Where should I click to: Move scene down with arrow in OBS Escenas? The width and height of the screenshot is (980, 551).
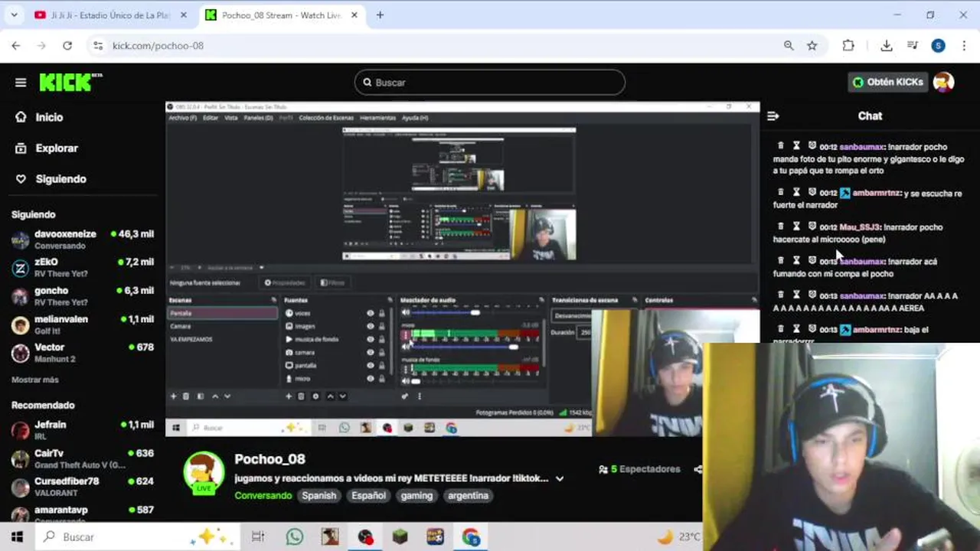[x=227, y=396]
